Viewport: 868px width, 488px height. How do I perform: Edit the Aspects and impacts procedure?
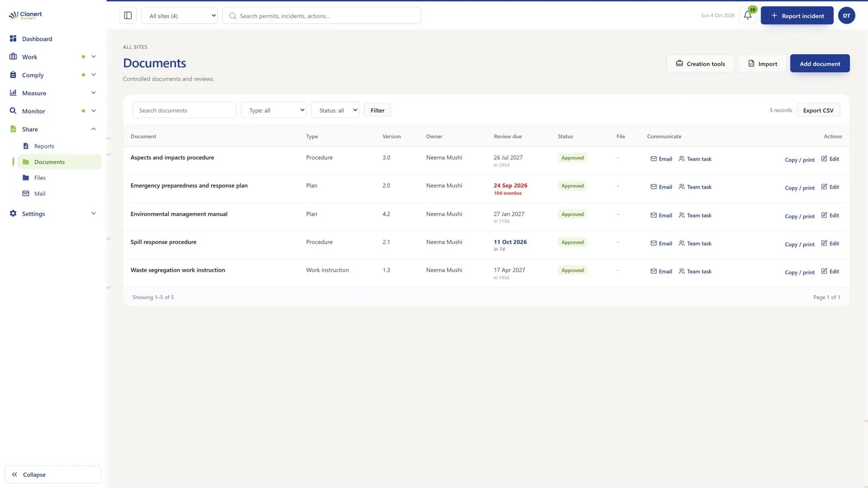[830, 159]
